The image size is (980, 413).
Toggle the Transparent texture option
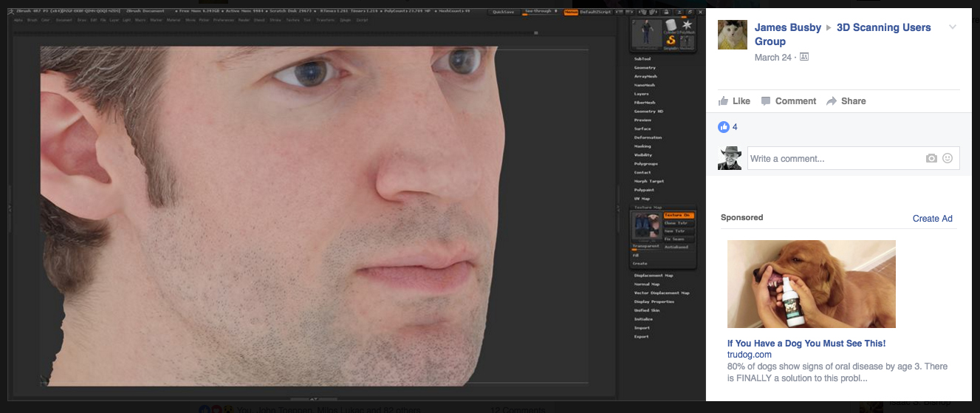(x=645, y=247)
